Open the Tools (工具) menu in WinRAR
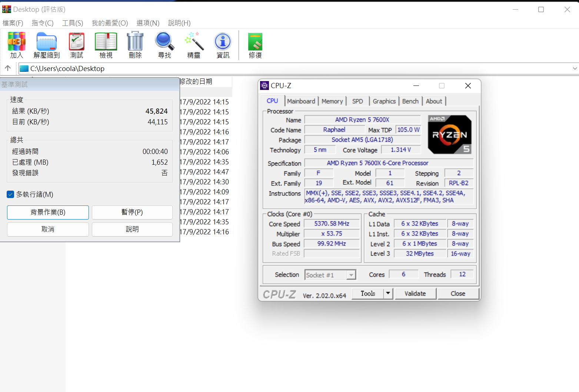Screen dimensions: 579x392 73,23
